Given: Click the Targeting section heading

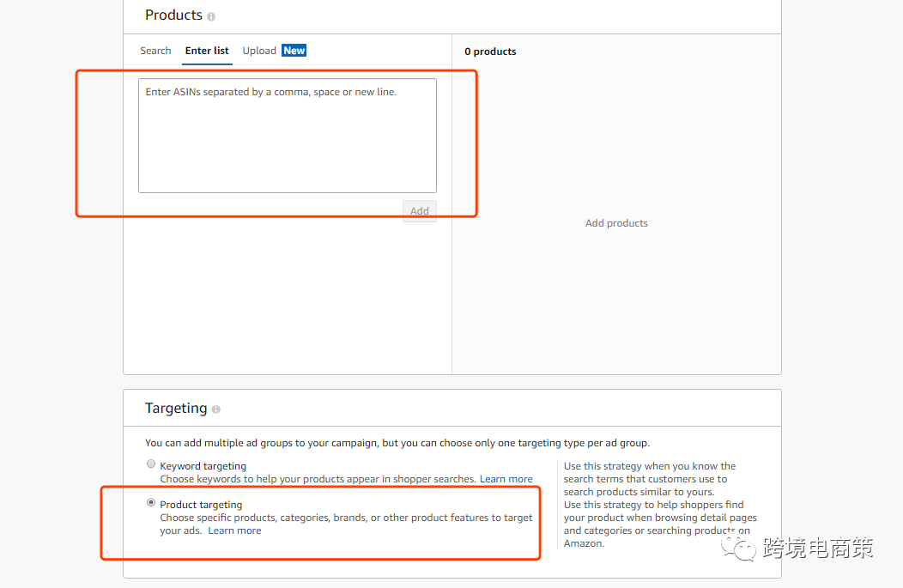Looking at the screenshot, I should pyautogui.click(x=176, y=409).
